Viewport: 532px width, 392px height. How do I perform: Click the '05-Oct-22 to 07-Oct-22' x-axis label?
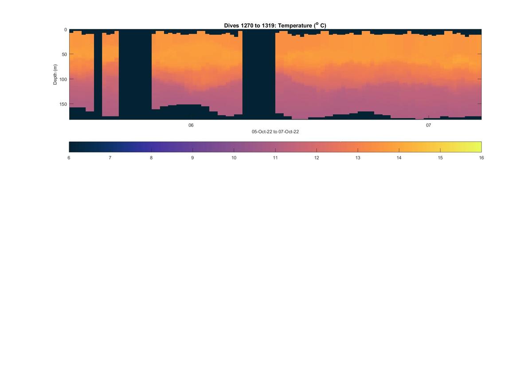275,132
